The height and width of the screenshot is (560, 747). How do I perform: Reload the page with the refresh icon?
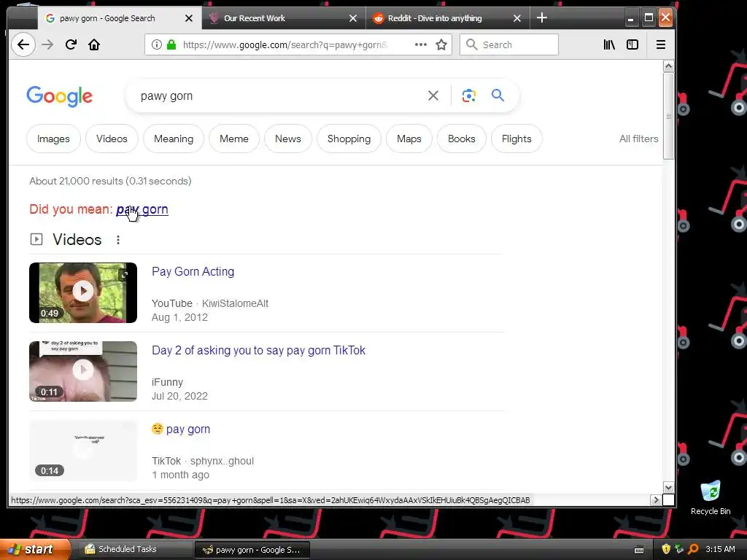[71, 44]
